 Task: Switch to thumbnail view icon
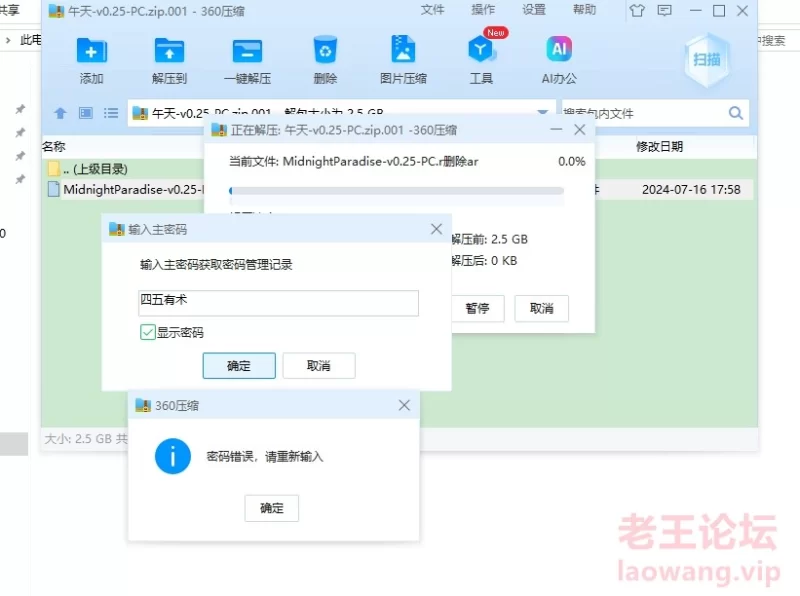click(86, 113)
